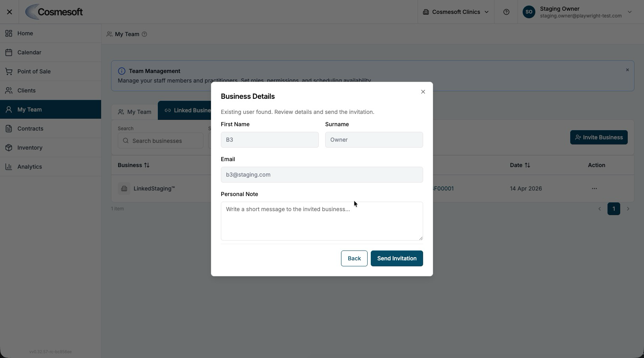Open Inventory from the sidebar
The image size is (644, 358).
click(x=50, y=148)
